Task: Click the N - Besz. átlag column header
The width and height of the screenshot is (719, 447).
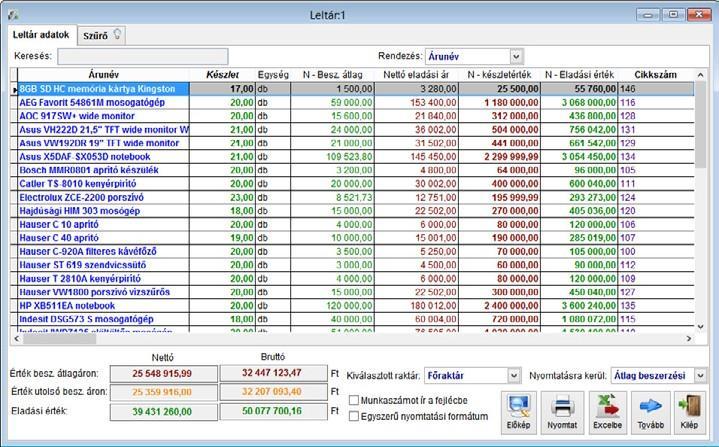Action: pos(332,75)
